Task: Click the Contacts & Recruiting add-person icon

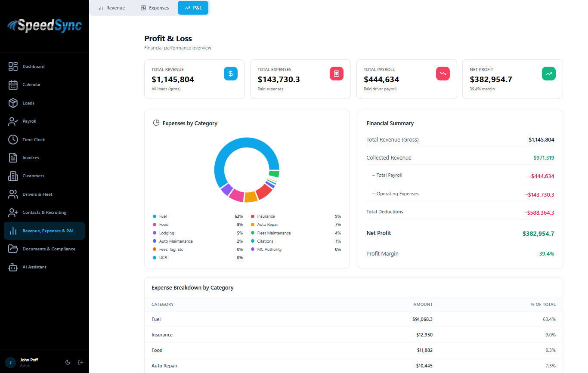Action: coord(13,213)
